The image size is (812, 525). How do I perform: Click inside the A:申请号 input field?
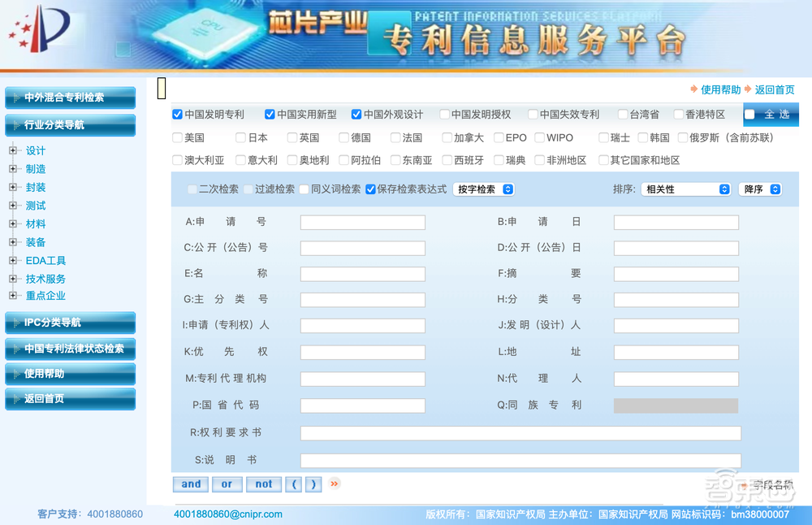[362, 222]
